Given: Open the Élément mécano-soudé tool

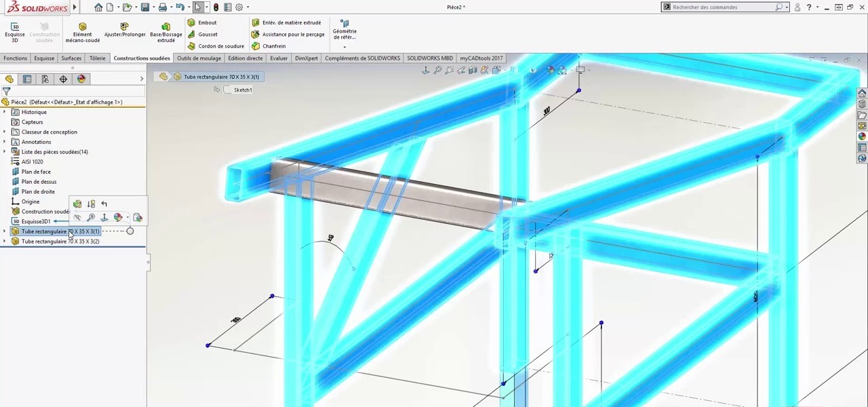Looking at the screenshot, I should pyautogui.click(x=82, y=31).
